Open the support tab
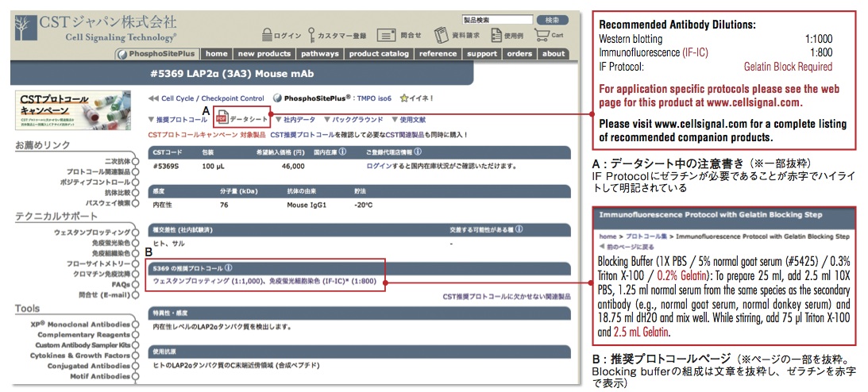Image resolution: width=868 pixels, height=392 pixels. pyautogui.click(x=481, y=54)
